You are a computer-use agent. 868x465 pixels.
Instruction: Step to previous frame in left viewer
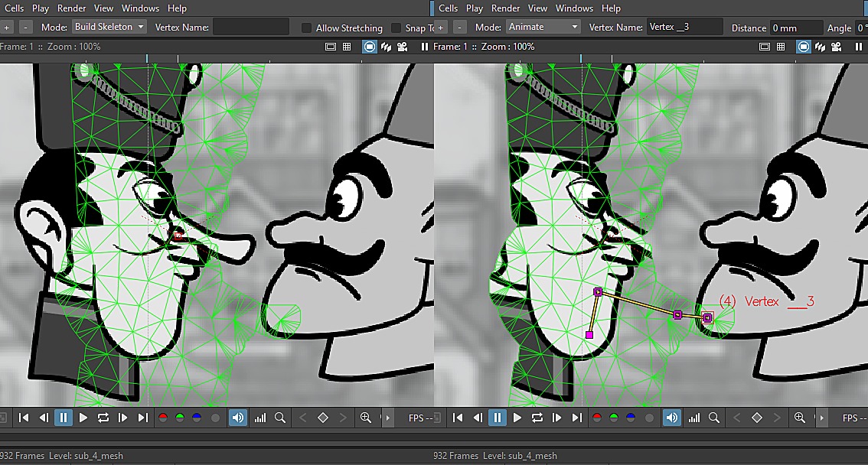click(44, 418)
